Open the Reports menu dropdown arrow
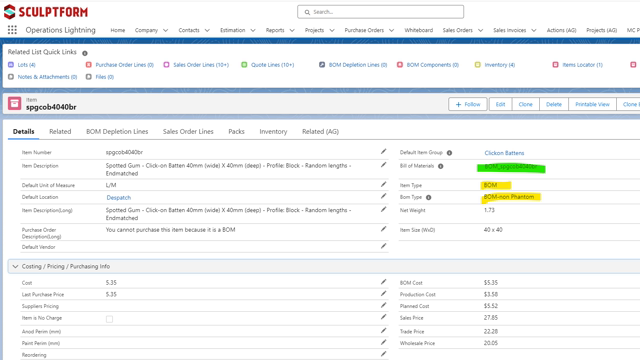 click(292, 30)
